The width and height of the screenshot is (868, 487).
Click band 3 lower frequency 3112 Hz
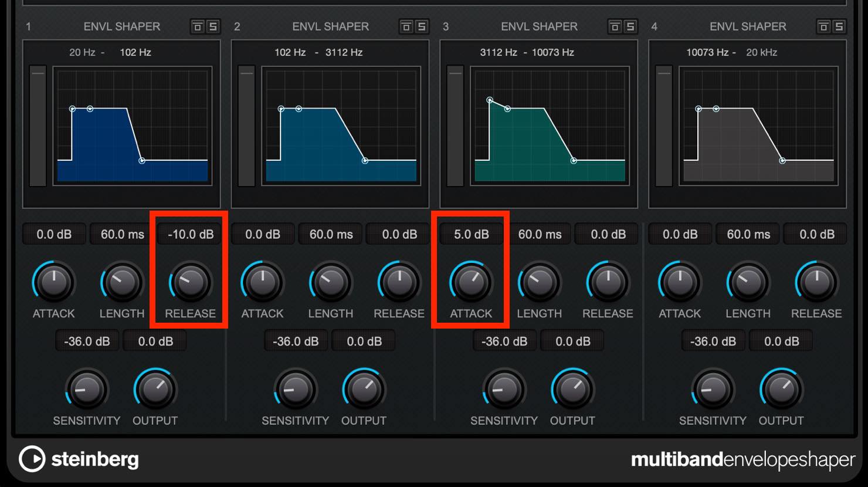(499, 52)
